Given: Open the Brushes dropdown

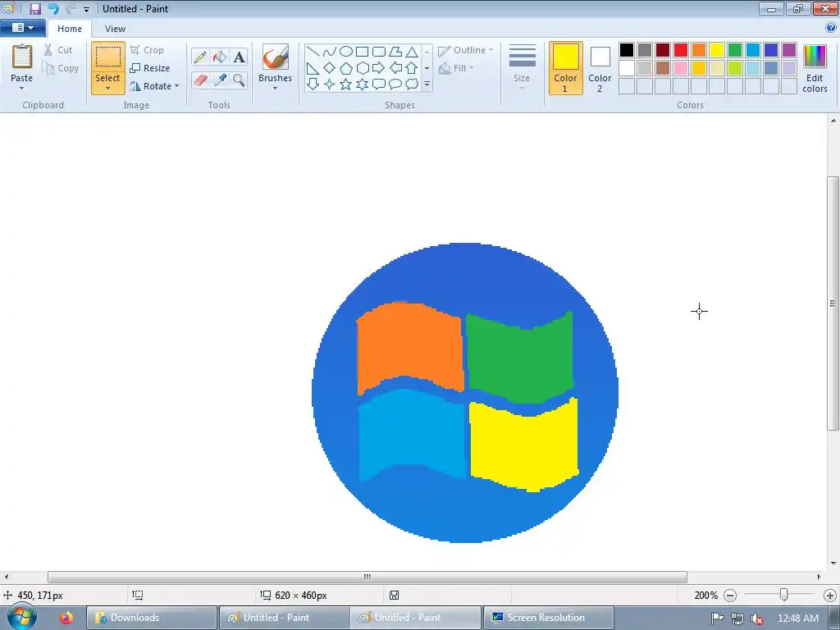Looking at the screenshot, I should [275, 89].
